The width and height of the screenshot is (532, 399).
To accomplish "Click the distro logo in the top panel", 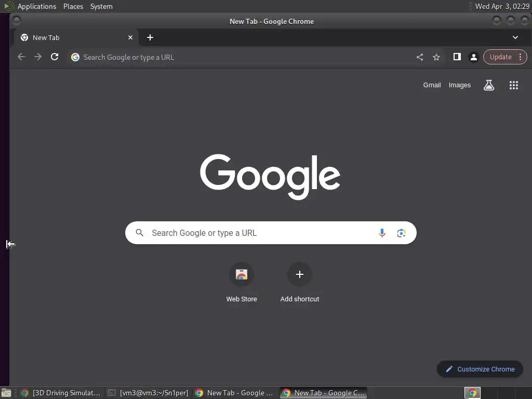I will pyautogui.click(x=9, y=6).
